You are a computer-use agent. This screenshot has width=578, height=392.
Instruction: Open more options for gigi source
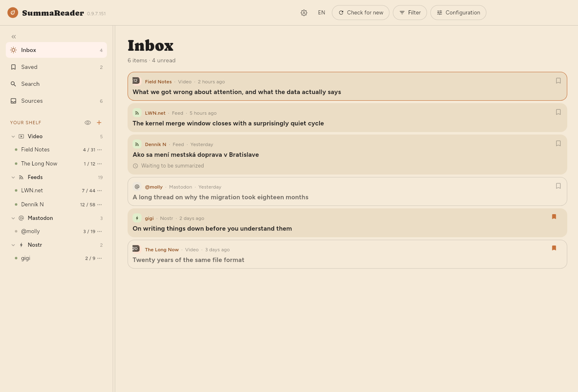tap(99, 258)
